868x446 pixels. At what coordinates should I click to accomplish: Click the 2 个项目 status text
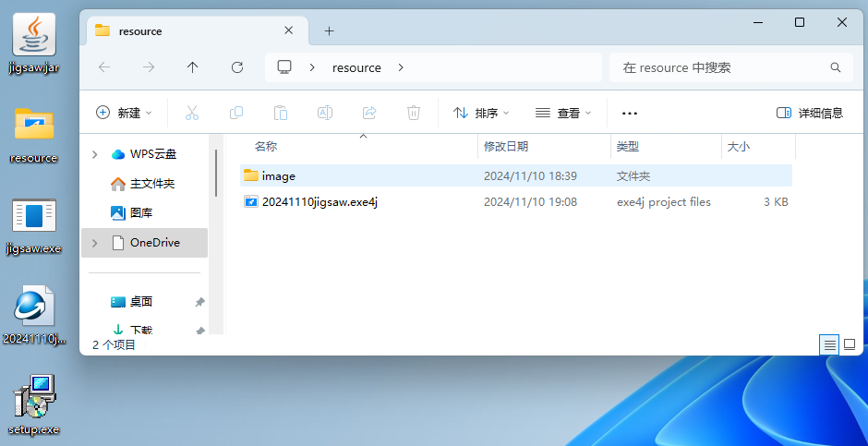[114, 344]
